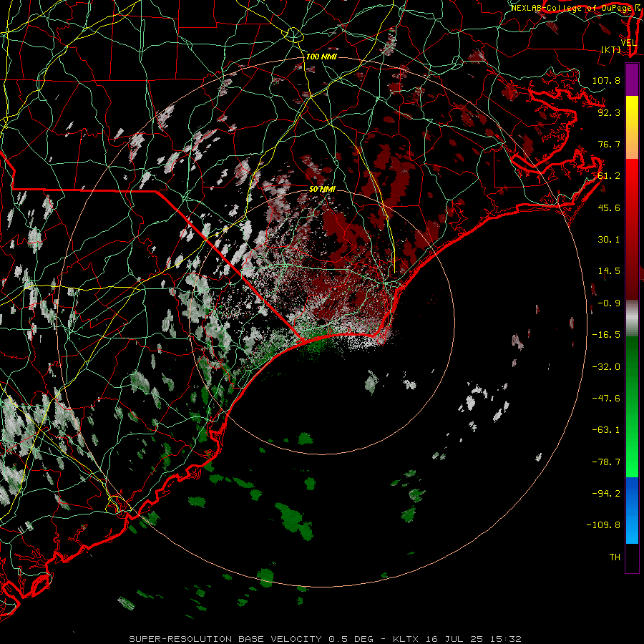This screenshot has width=644, height=644.
Task: Click the TH legend label
Action: click(x=615, y=557)
